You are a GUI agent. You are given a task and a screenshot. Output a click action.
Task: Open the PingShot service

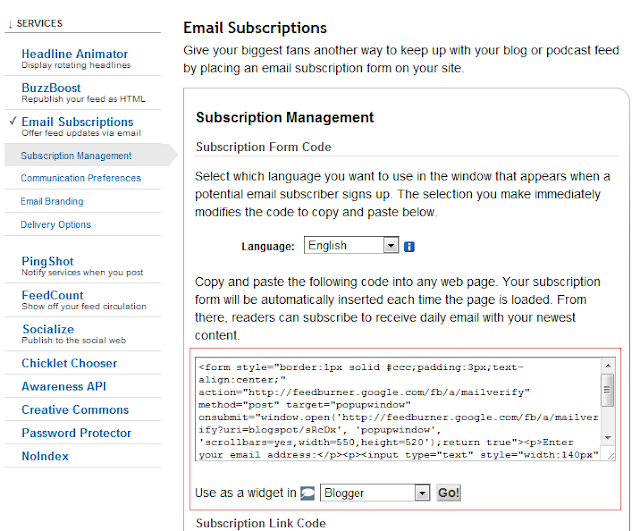click(x=48, y=261)
